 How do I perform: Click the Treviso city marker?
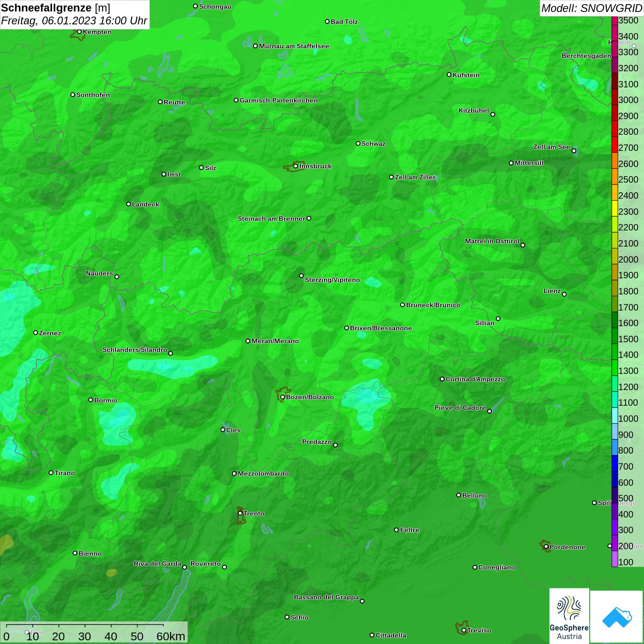464,630
